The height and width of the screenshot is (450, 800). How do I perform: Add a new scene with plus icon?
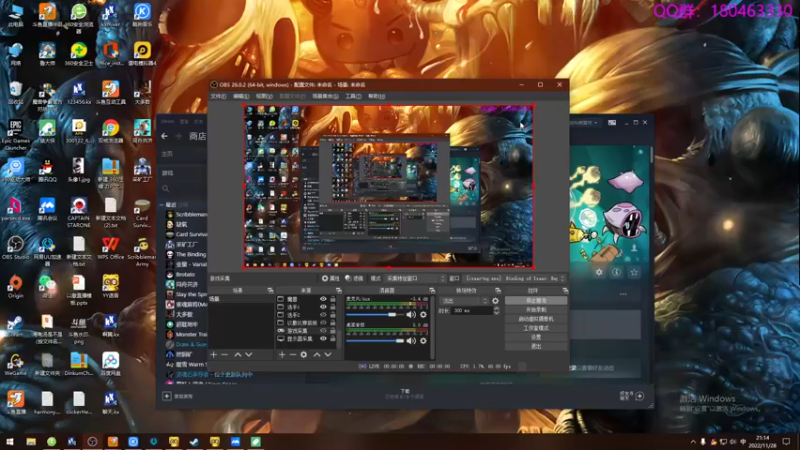point(214,355)
